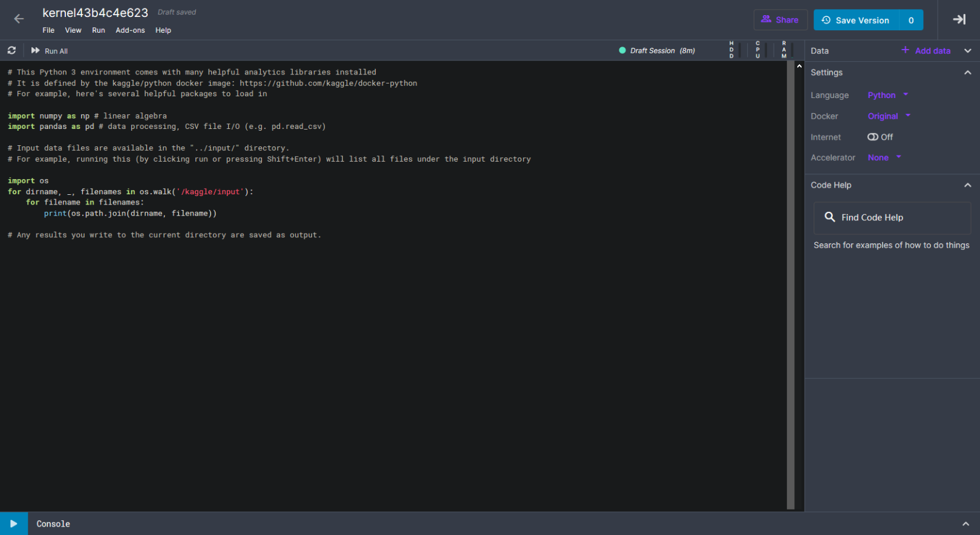Click the notebook title kernel43b4c4e623
The image size is (980, 535).
coord(95,13)
